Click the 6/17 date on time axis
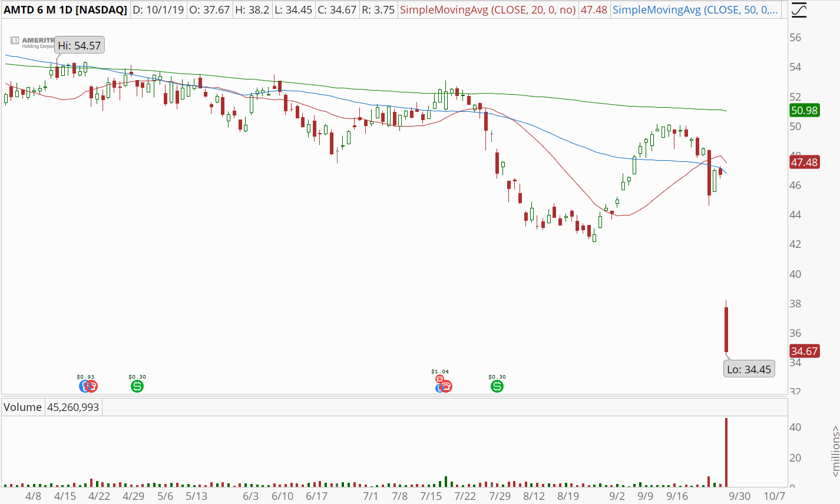Screen dimensions: 840x504 pos(317,496)
